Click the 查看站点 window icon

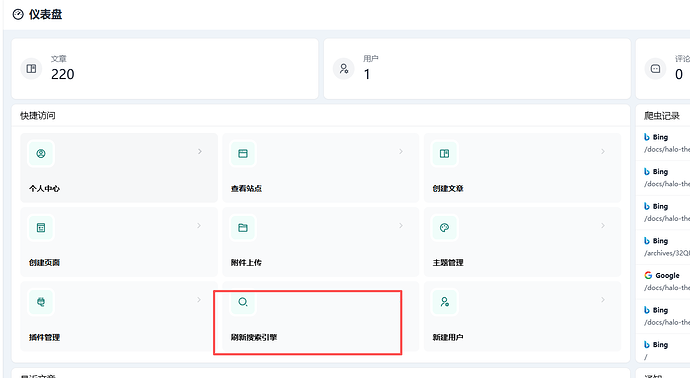pos(243,154)
